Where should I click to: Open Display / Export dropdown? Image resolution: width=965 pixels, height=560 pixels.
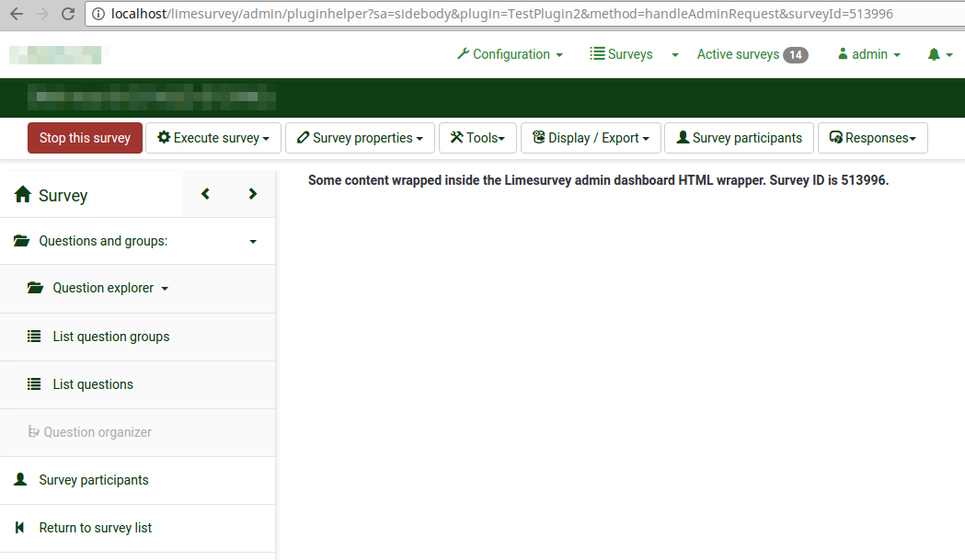[x=591, y=138]
